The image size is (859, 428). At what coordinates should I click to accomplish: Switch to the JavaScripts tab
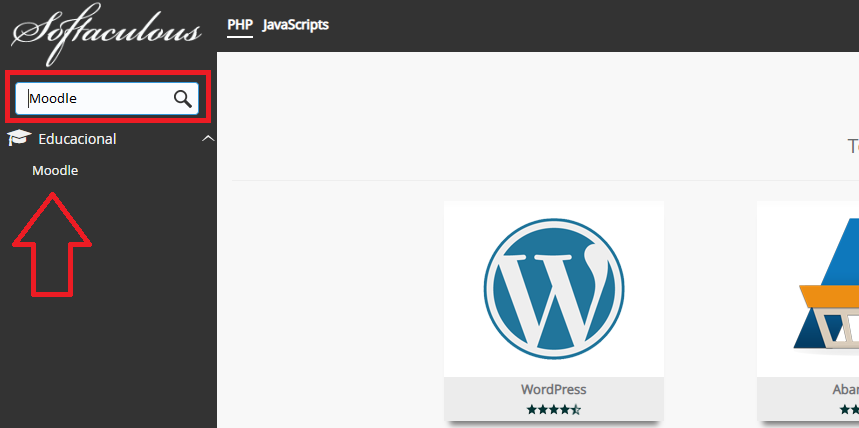[x=296, y=25]
